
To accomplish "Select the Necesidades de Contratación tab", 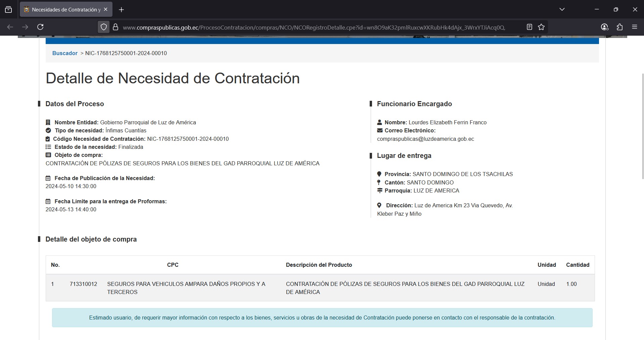I will point(66,10).
